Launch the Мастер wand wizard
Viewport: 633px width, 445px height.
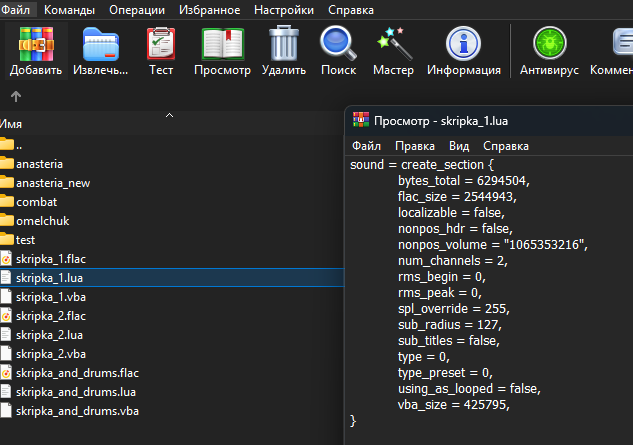coord(394,43)
